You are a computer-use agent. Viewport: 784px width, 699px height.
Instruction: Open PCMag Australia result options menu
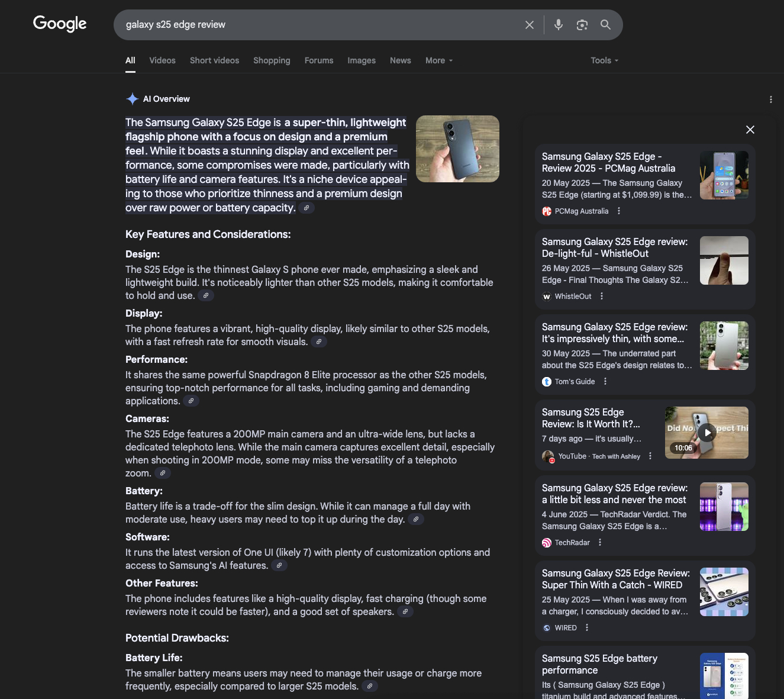click(x=619, y=211)
